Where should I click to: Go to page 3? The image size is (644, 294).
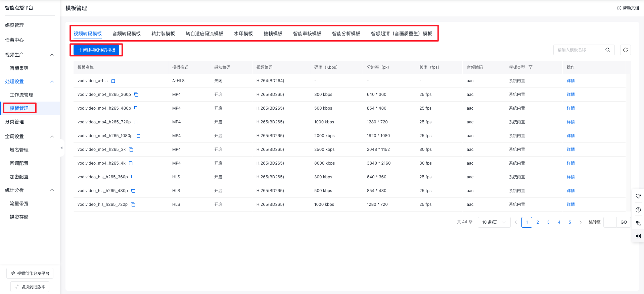(x=548, y=222)
